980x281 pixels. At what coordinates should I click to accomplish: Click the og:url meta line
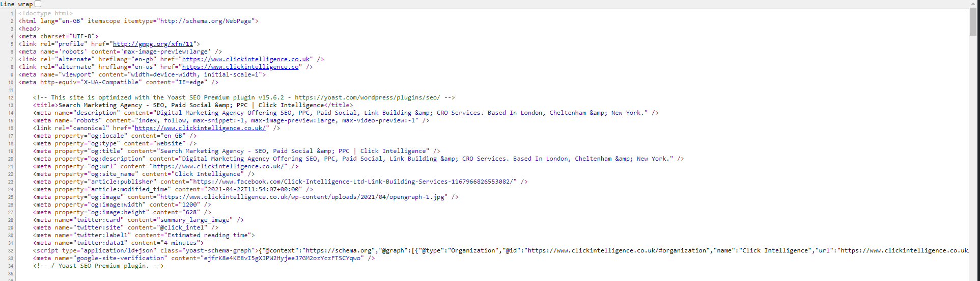tap(166, 166)
